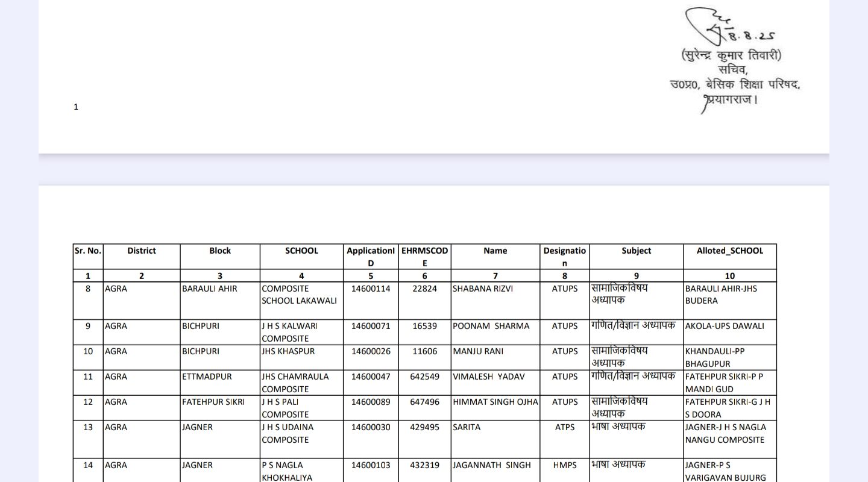Select the "SCHOOL" column header
868x482 pixels.
301,251
